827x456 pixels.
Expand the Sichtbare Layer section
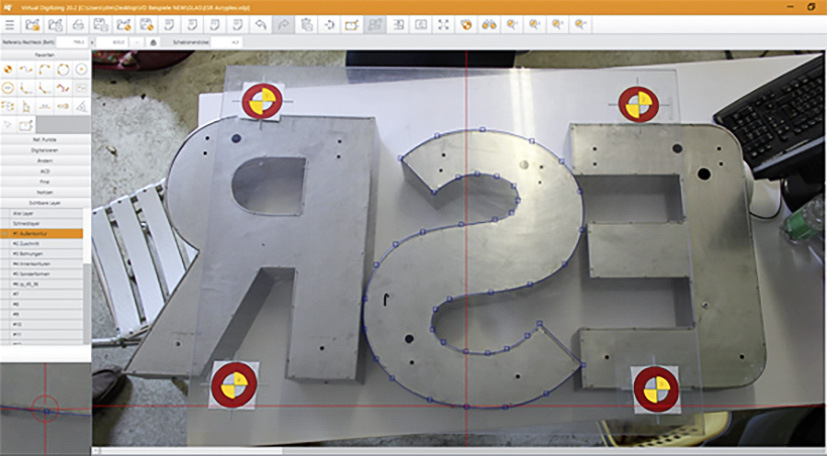pos(45,202)
